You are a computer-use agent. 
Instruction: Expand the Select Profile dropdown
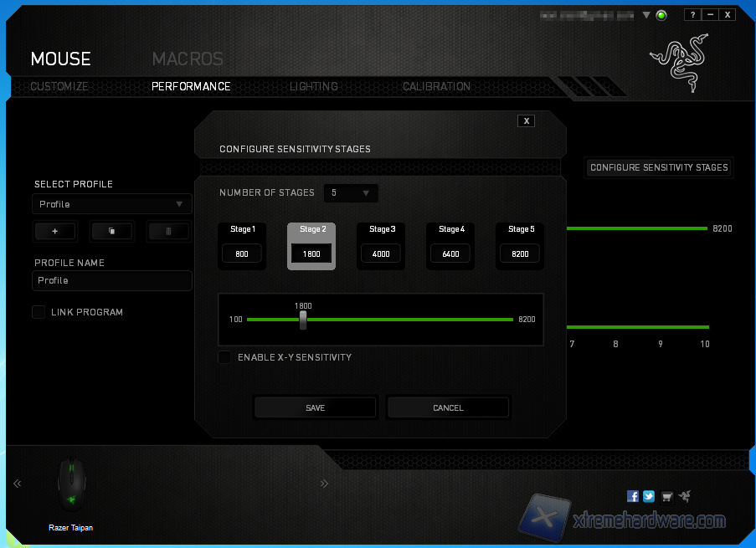click(111, 204)
